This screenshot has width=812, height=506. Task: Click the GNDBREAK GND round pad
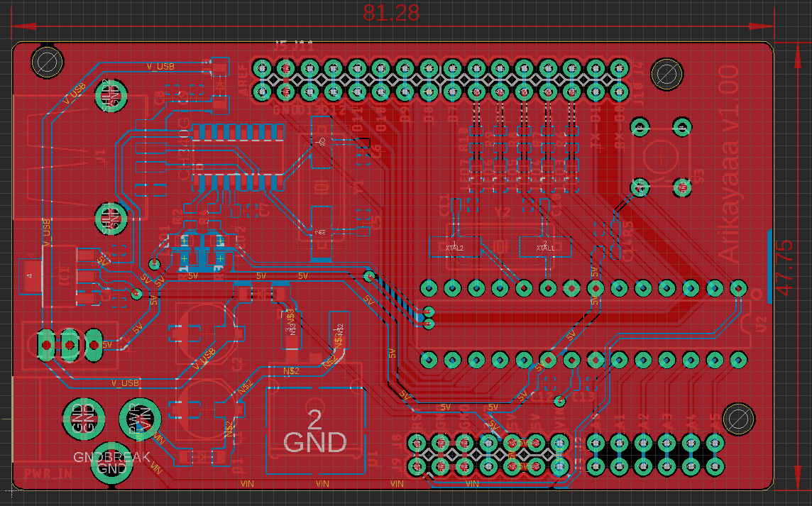click(x=112, y=463)
